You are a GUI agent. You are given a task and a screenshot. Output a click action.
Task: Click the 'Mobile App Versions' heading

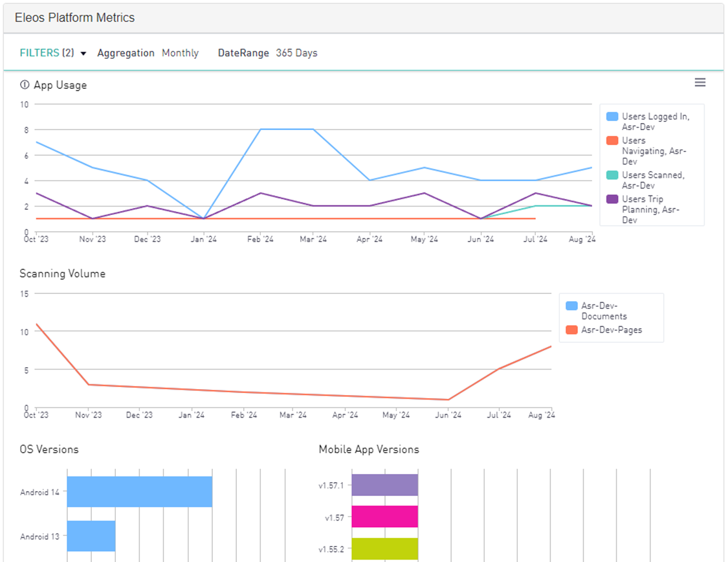point(369,449)
